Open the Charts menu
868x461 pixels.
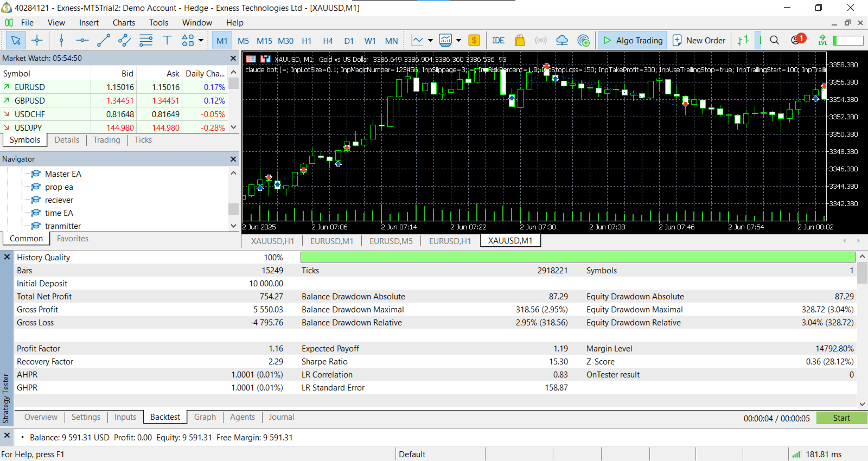click(x=124, y=23)
